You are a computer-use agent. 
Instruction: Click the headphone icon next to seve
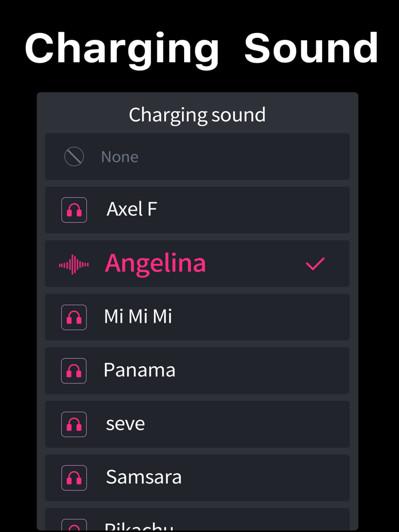pos(74,424)
